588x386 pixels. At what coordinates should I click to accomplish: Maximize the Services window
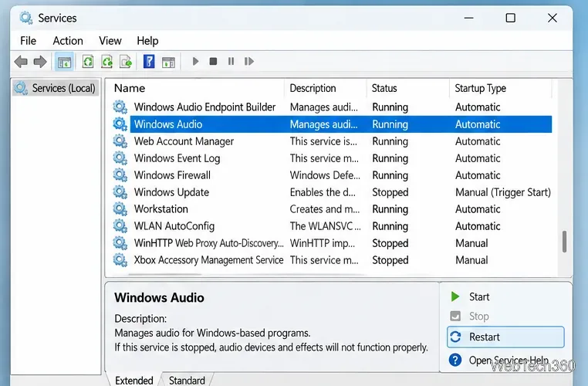(x=510, y=18)
